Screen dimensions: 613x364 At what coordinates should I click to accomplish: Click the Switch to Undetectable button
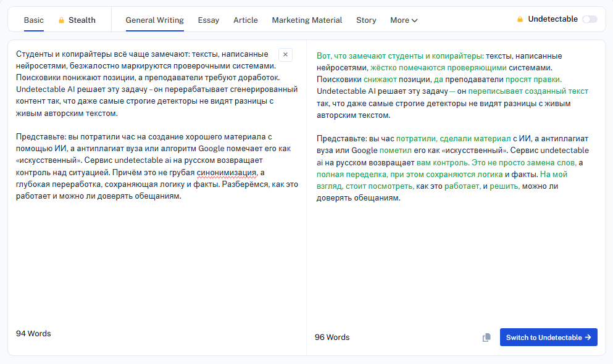point(549,337)
